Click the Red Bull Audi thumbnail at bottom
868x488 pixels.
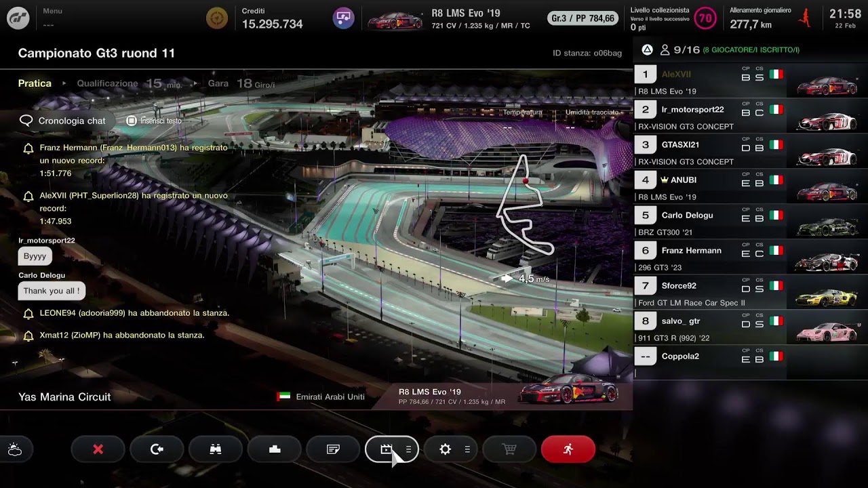tap(570, 389)
